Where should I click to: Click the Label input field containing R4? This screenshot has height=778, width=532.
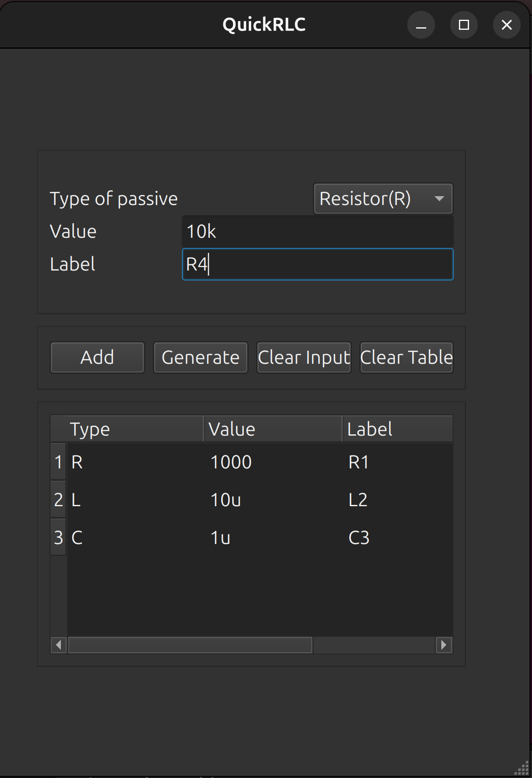(317, 264)
